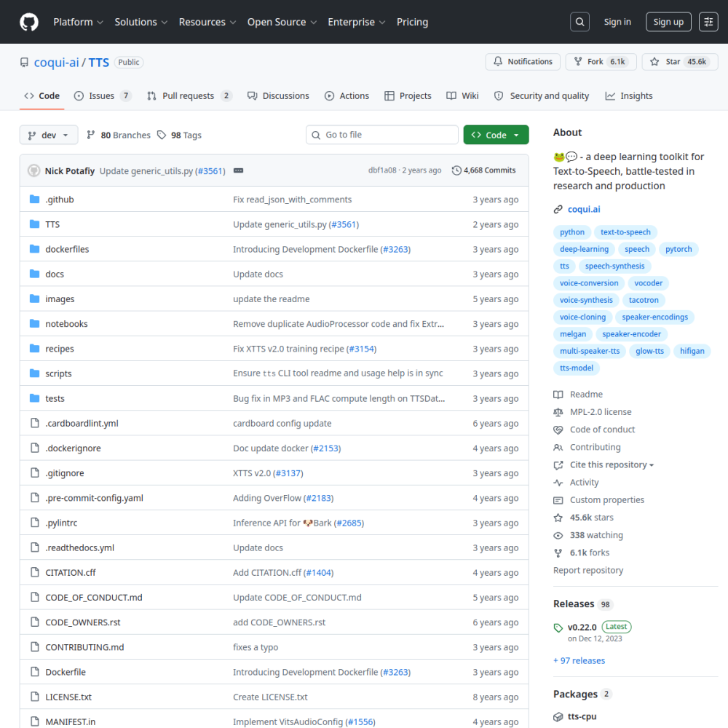Click the Sign in link
This screenshot has height=728, width=728.
point(617,22)
